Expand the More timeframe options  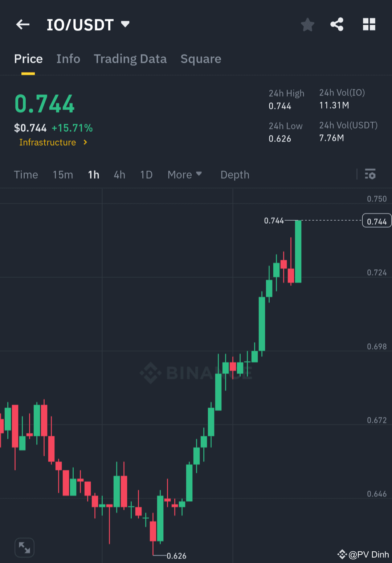pyautogui.click(x=185, y=175)
